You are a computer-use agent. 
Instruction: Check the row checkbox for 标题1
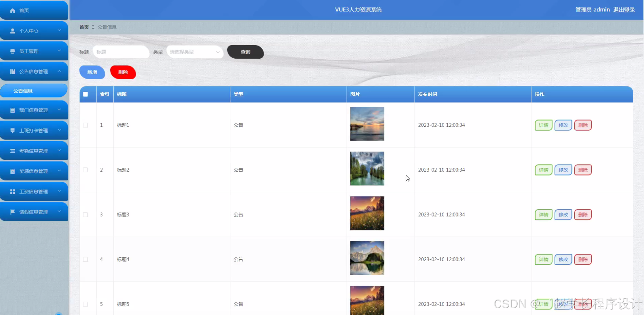coord(86,125)
